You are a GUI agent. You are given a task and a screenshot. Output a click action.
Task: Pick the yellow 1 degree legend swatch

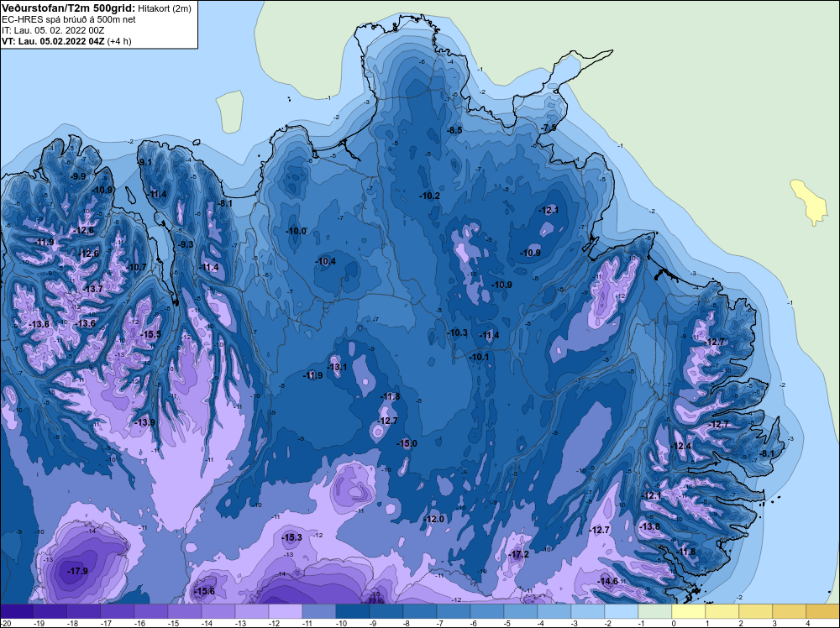(x=722, y=611)
